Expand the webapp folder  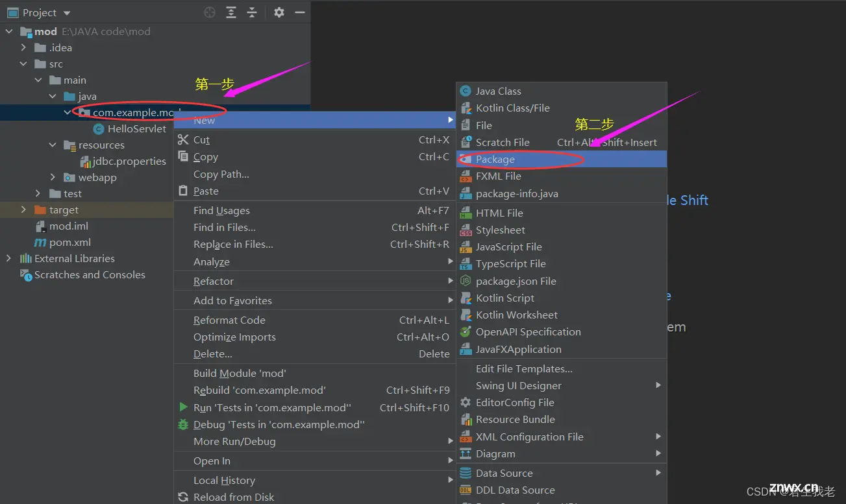(53, 177)
